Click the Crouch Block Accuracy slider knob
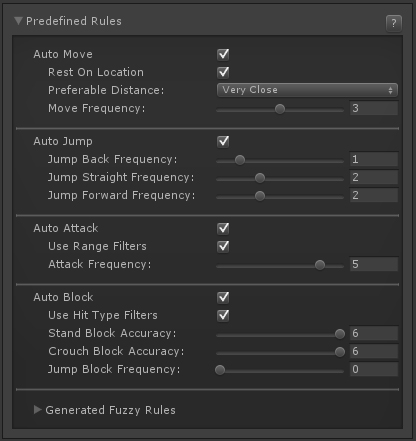 click(340, 352)
